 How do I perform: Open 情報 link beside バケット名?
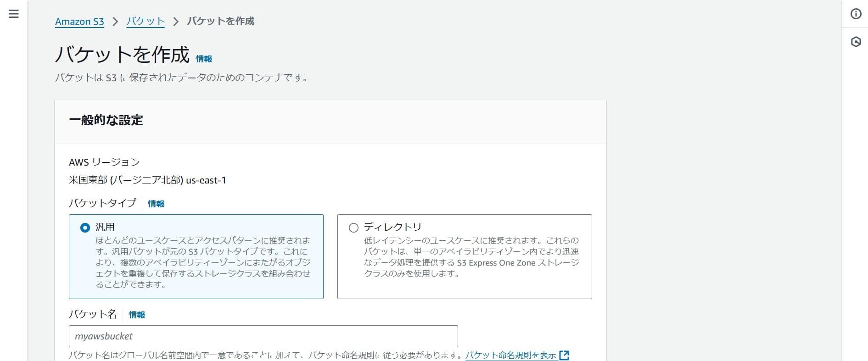137,315
